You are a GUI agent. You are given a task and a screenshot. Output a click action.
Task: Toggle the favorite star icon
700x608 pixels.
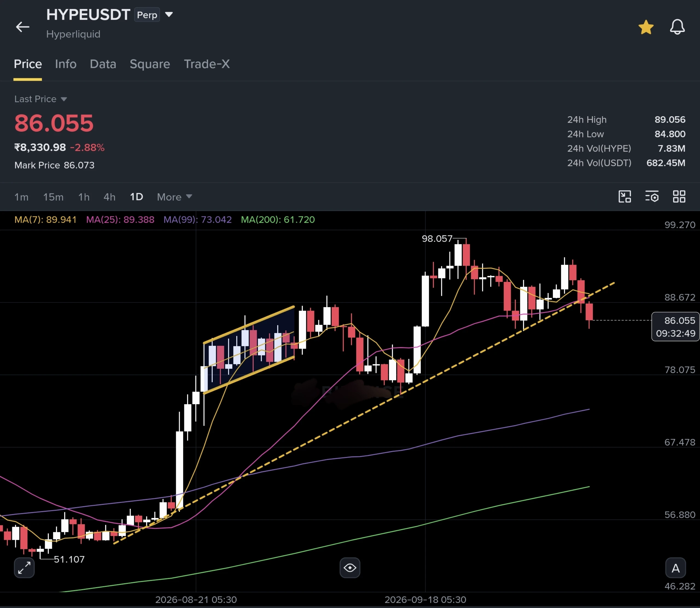646,27
